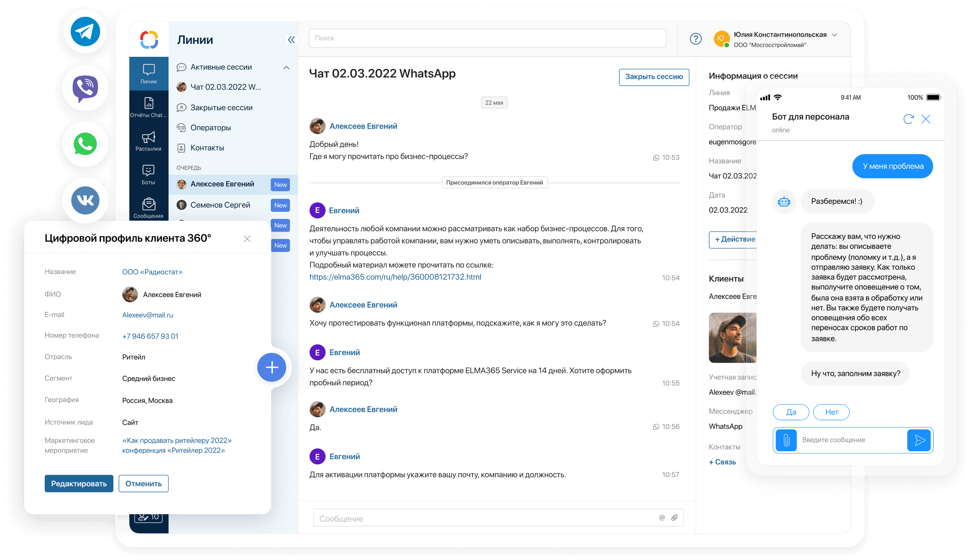
Task: Send the message in the Бот для персонала chat
Action: pyautogui.click(x=919, y=440)
